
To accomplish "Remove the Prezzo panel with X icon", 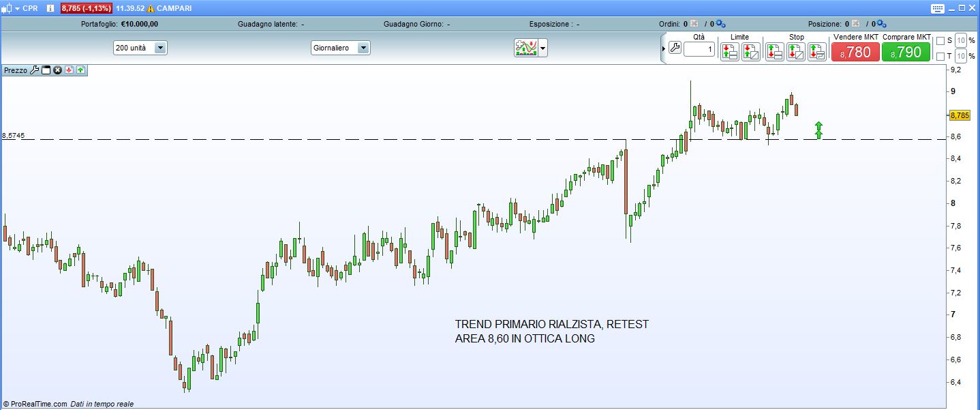I will coord(58,70).
